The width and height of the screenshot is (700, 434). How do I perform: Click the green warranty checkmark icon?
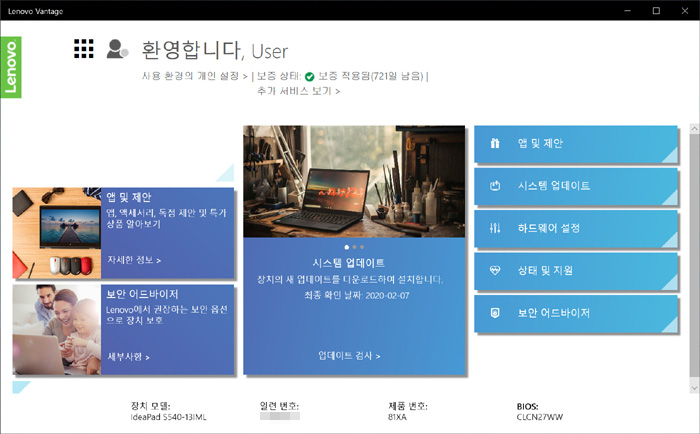click(309, 77)
